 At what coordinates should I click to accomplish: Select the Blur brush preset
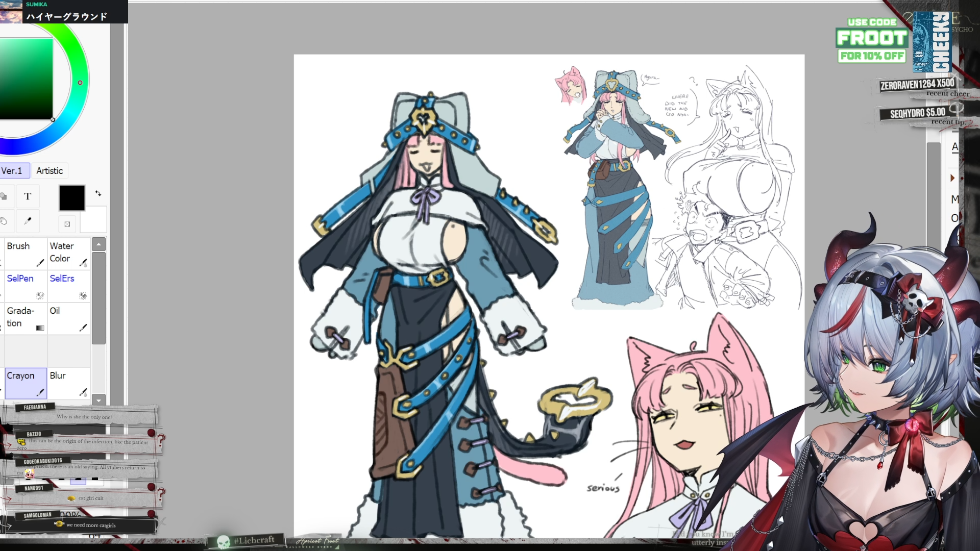[68, 383]
